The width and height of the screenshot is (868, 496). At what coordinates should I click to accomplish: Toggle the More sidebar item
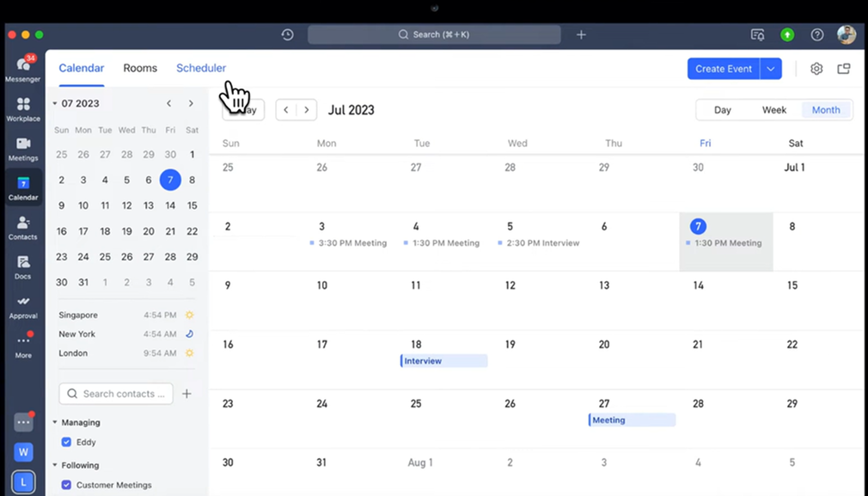(23, 347)
